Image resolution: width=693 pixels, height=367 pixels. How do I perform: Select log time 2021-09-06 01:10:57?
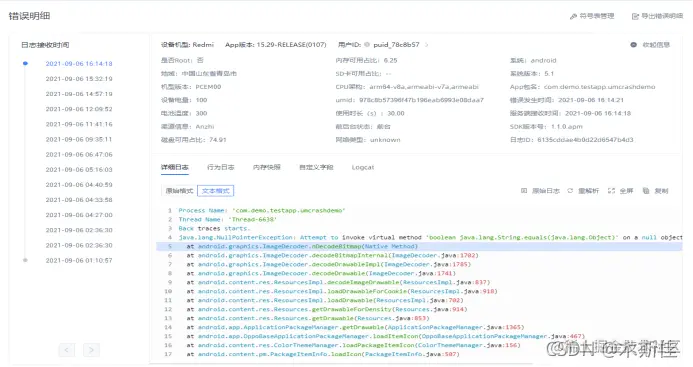(79, 260)
